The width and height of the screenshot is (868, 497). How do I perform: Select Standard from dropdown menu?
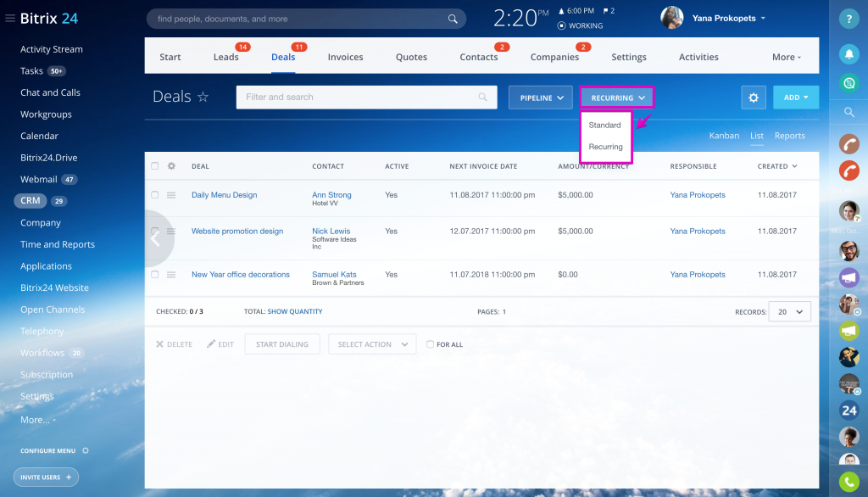click(604, 126)
